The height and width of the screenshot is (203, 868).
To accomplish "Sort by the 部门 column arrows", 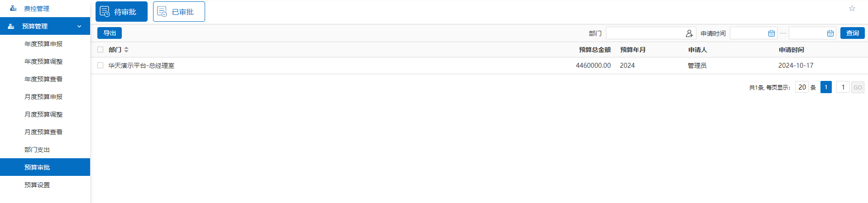I will coord(126,50).
